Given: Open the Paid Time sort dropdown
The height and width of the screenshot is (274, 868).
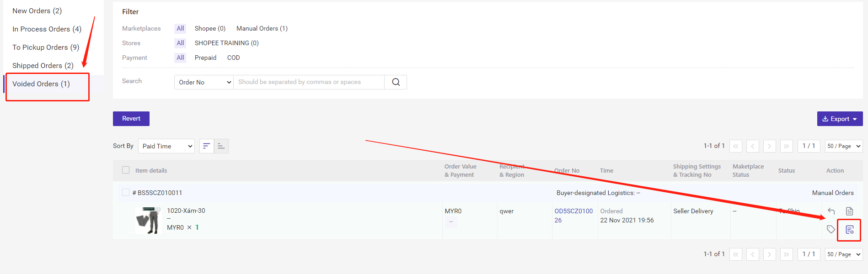Looking at the screenshot, I should coord(166,146).
